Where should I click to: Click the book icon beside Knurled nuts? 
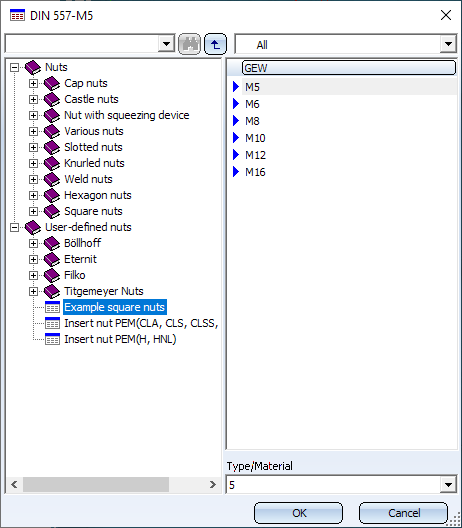pos(52,163)
